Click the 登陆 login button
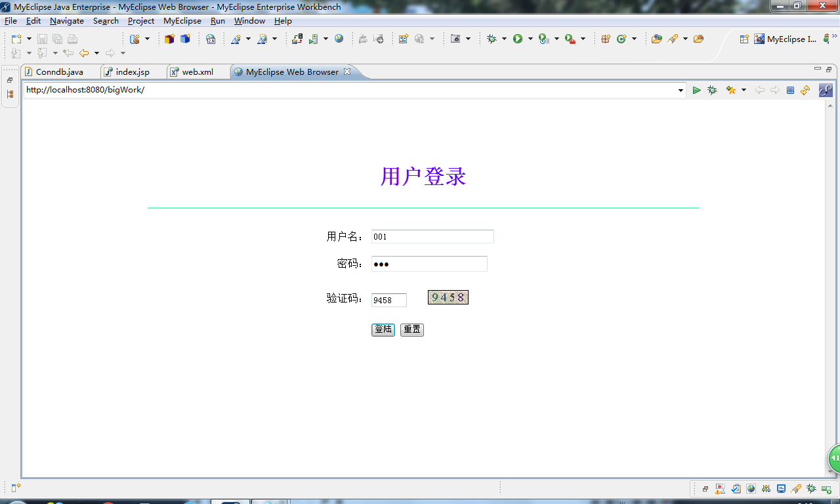The width and height of the screenshot is (840, 504). point(383,329)
